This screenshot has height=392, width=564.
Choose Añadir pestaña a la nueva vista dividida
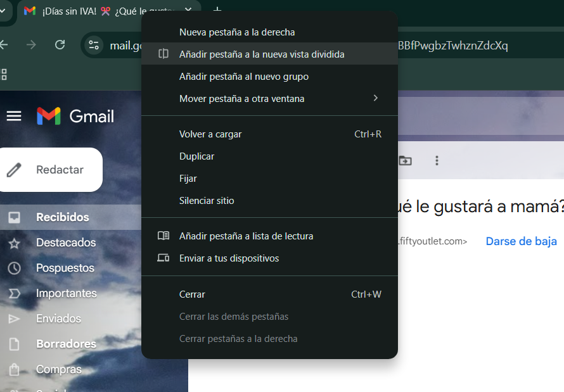point(262,54)
